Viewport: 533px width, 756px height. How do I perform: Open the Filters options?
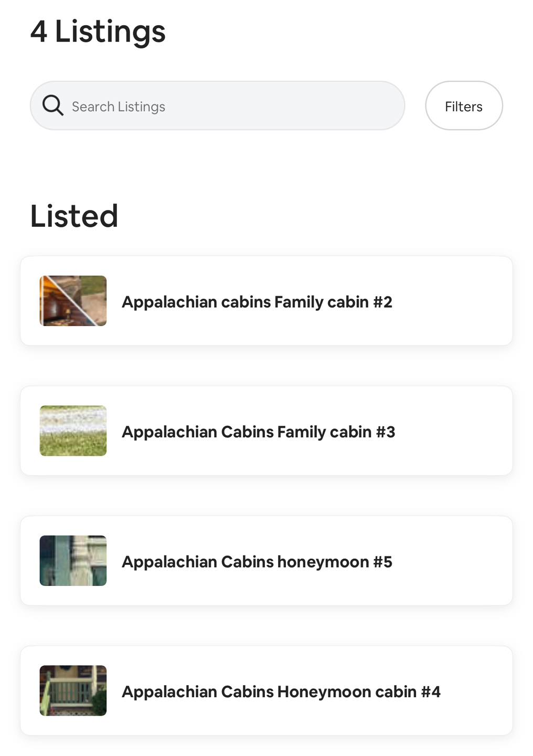tap(464, 106)
